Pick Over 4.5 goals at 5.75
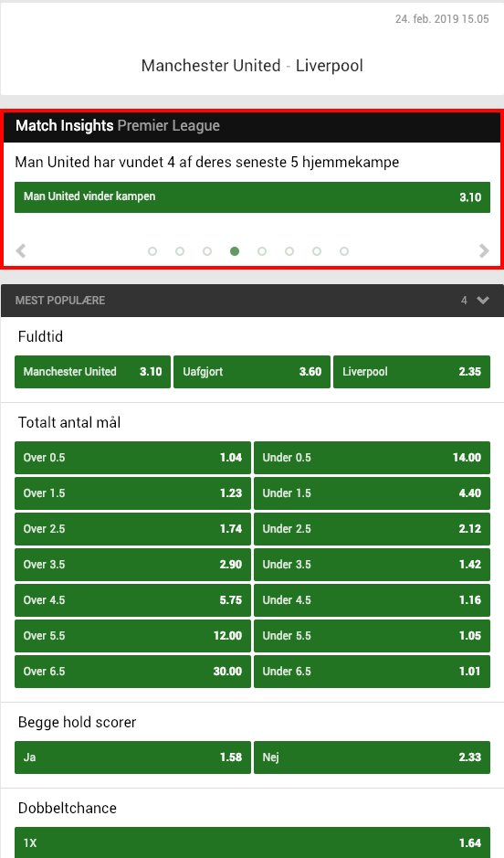 pyautogui.click(x=132, y=600)
